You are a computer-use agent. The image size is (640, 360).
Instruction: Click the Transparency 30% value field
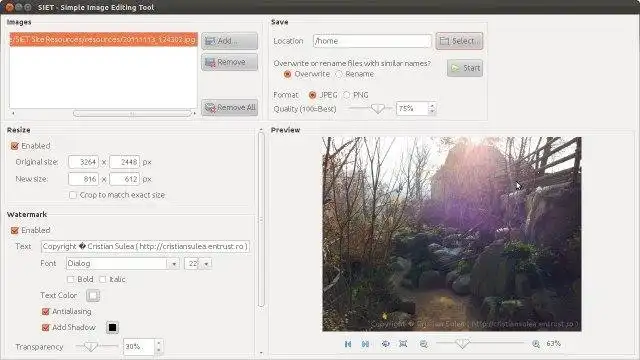[x=139, y=347]
